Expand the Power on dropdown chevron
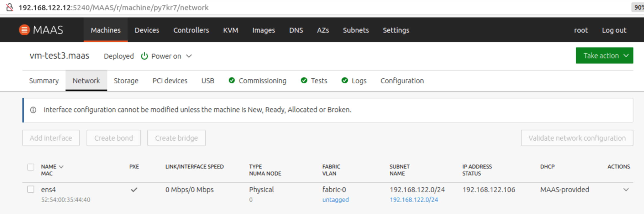The width and height of the screenshot is (644, 214). point(189,56)
